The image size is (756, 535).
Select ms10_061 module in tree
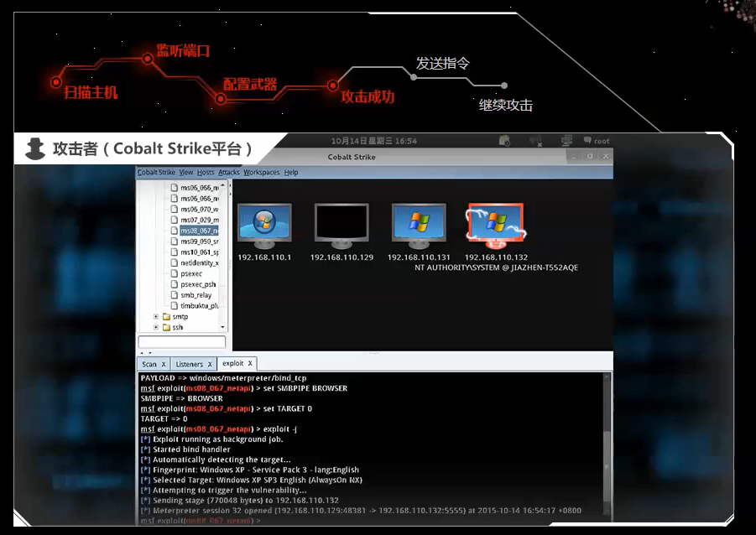click(x=199, y=252)
